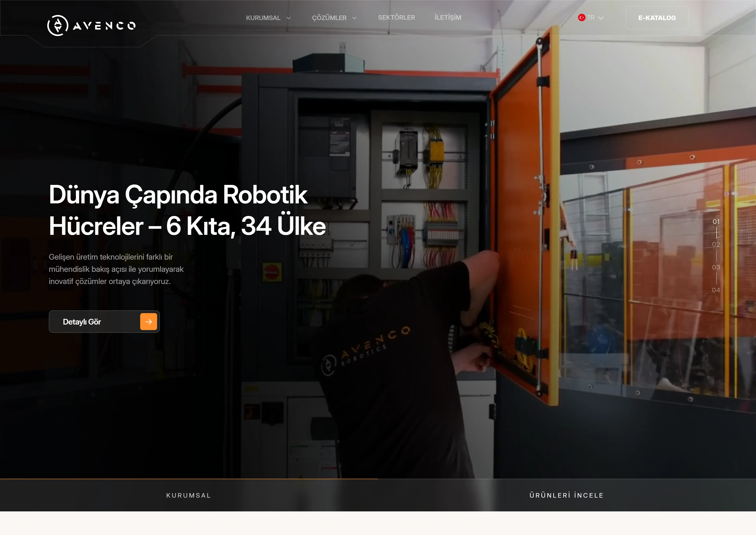Image resolution: width=756 pixels, height=535 pixels.
Task: Switch to slide 04 in slider pagination
Action: (716, 290)
